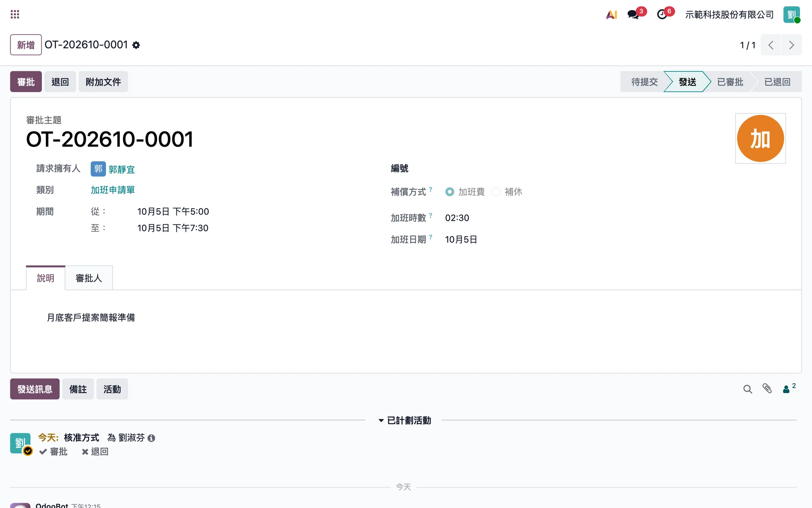Open activities clock with 6 pending

click(662, 15)
